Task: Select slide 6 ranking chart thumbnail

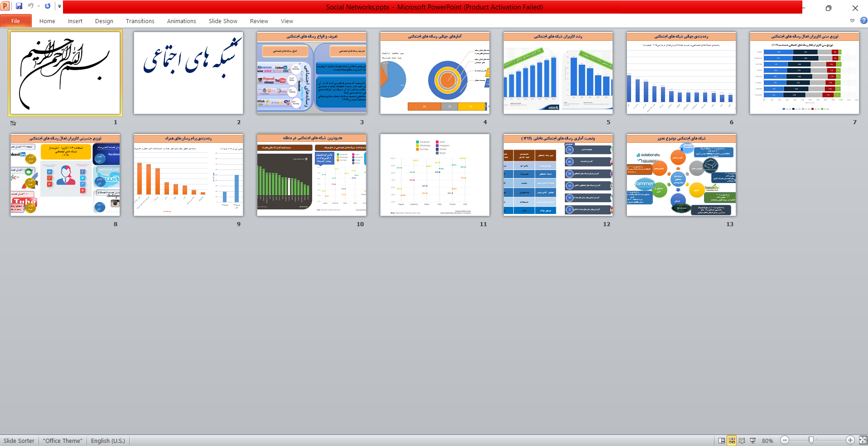Action: tap(681, 73)
